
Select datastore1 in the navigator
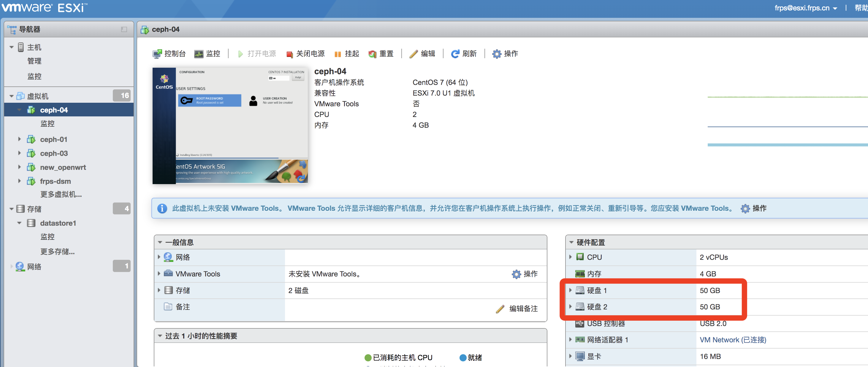pos(58,223)
